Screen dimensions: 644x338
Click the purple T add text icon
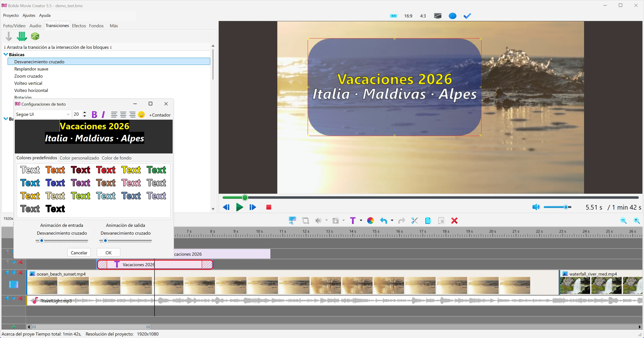click(x=353, y=221)
